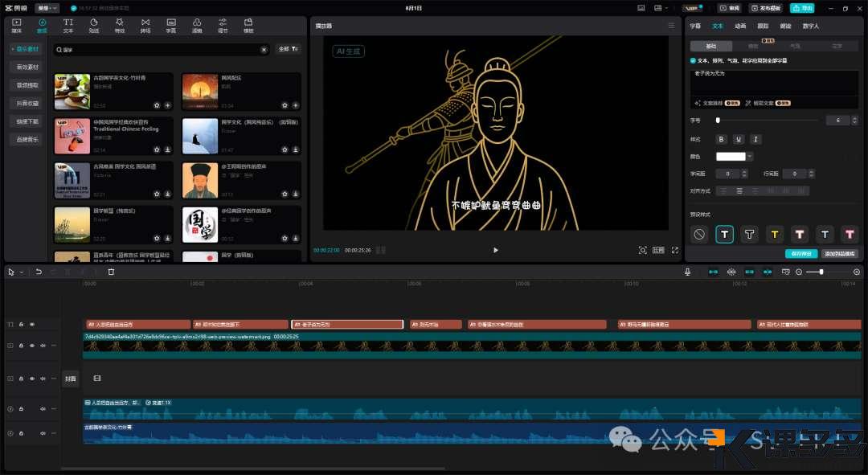Click the 导出 export button
Screen dimensions: 868x475
click(801, 8)
